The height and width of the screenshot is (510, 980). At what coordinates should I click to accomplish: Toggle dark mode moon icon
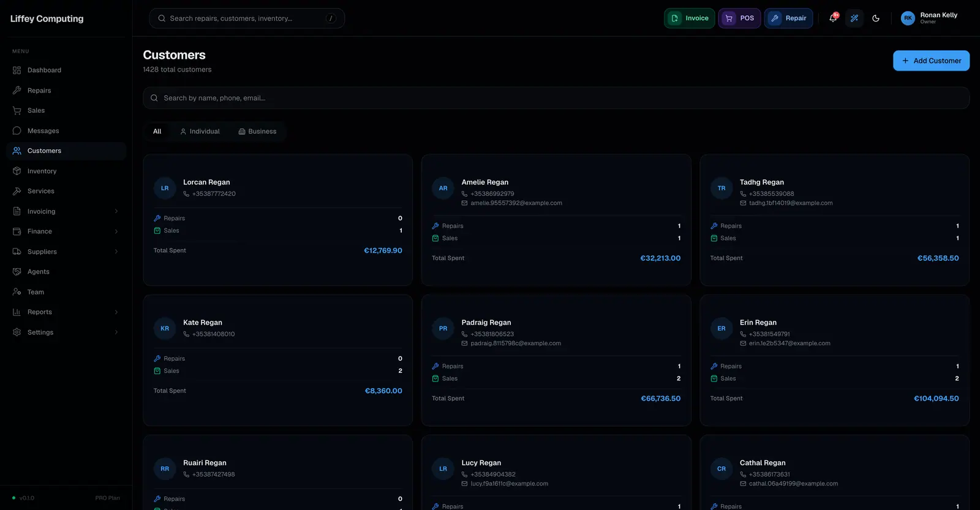(x=876, y=18)
